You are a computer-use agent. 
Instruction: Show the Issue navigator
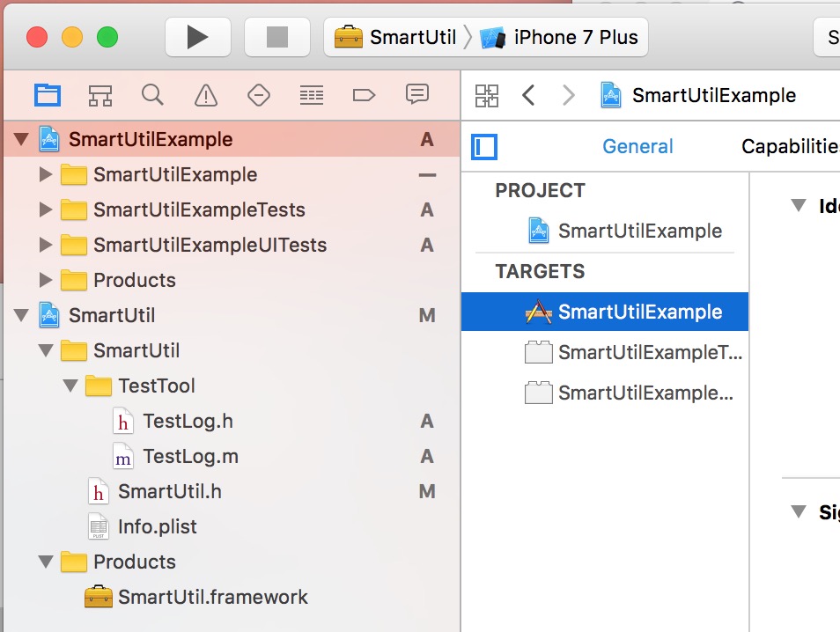tap(206, 95)
